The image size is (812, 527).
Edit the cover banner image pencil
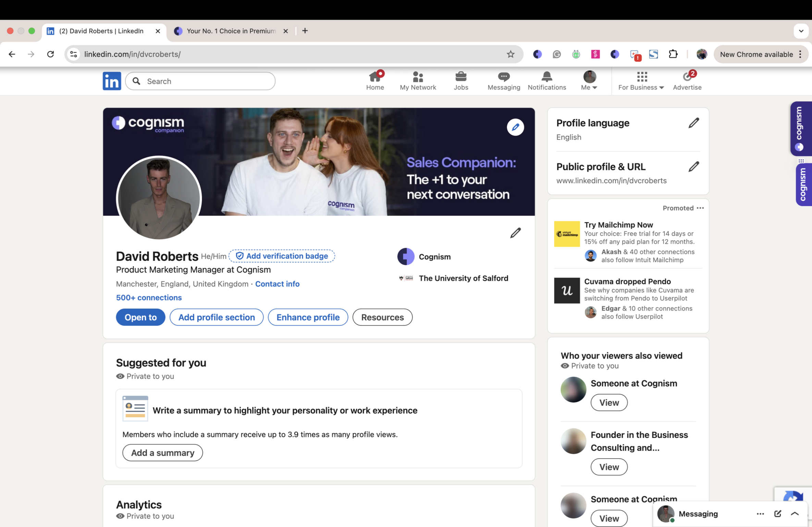(x=515, y=127)
